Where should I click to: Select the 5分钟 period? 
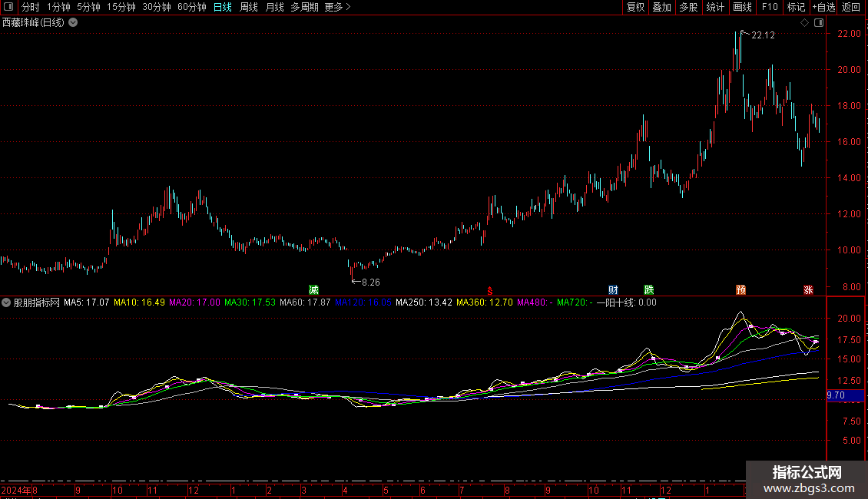tap(88, 7)
